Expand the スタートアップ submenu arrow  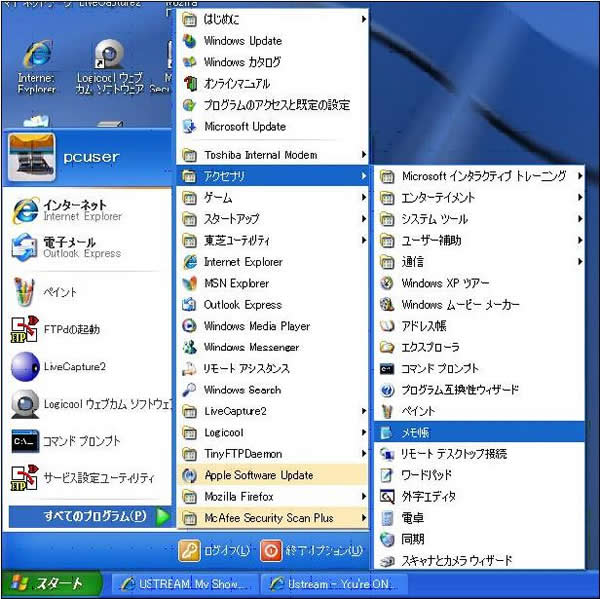(x=364, y=219)
